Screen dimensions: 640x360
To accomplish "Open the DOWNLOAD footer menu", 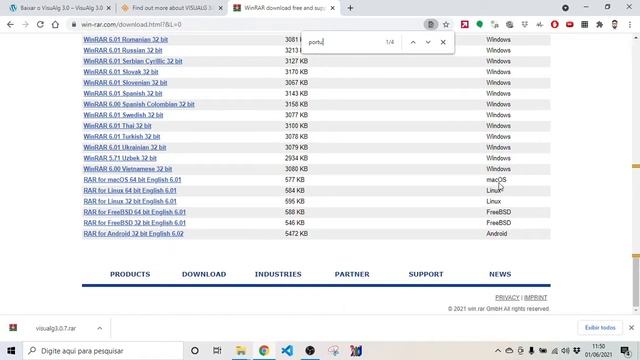I will [204, 274].
